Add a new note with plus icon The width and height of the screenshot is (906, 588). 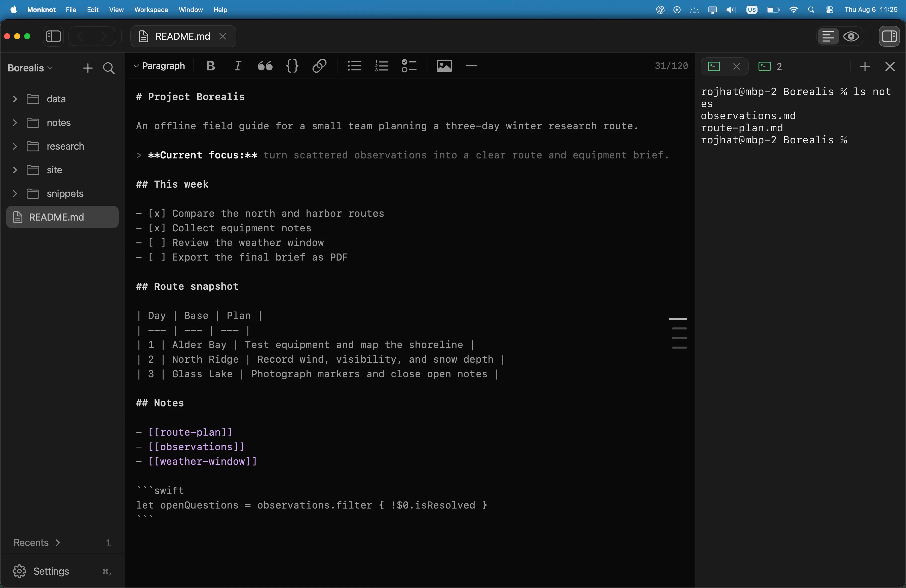[x=88, y=68]
